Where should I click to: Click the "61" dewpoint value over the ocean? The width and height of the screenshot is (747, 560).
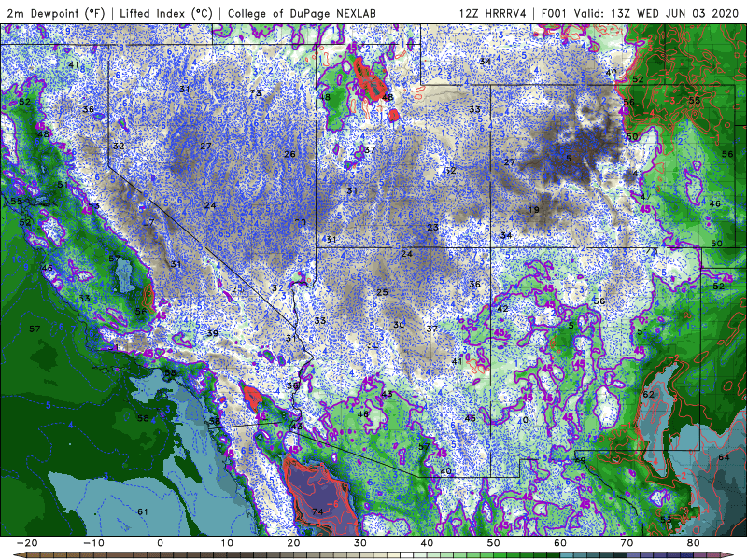coord(143,511)
